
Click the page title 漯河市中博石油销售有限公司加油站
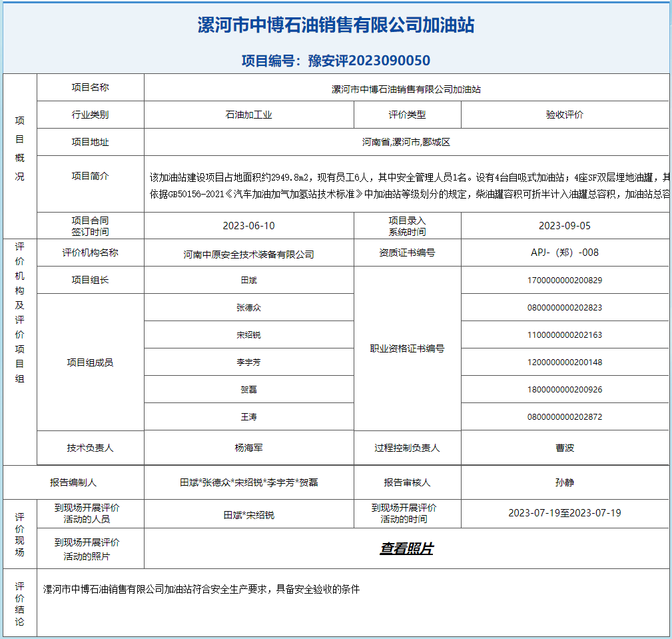336,25
